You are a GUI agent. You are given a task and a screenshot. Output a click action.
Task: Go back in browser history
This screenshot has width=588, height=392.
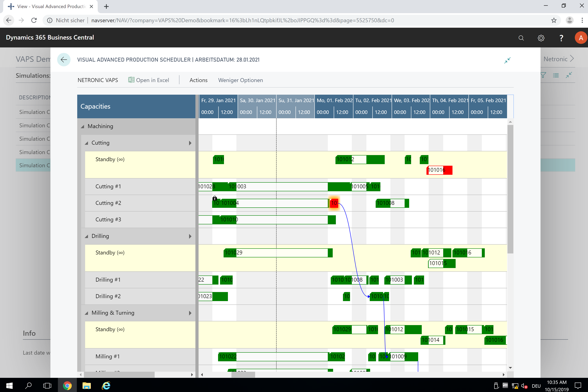(9, 20)
